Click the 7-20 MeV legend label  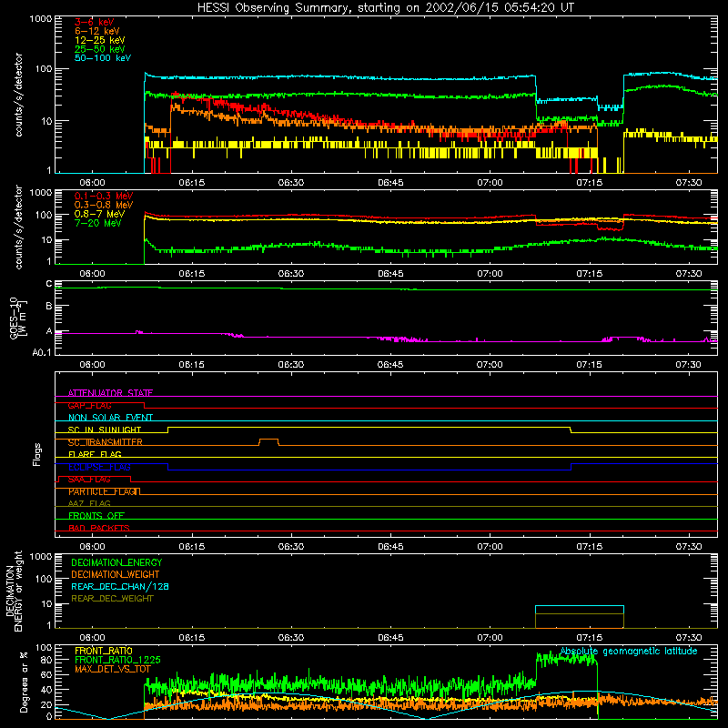(x=98, y=223)
